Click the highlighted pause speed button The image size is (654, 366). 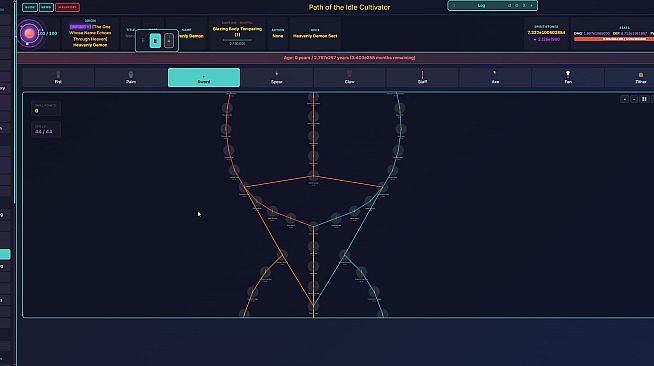[155, 41]
